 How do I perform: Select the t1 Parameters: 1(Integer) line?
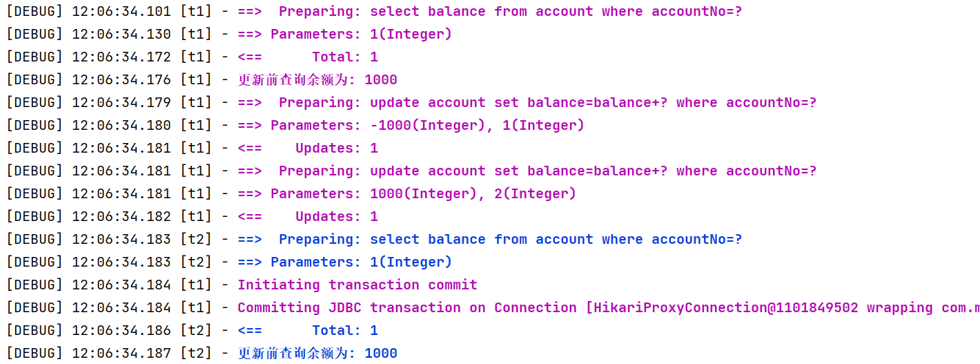[228, 35]
